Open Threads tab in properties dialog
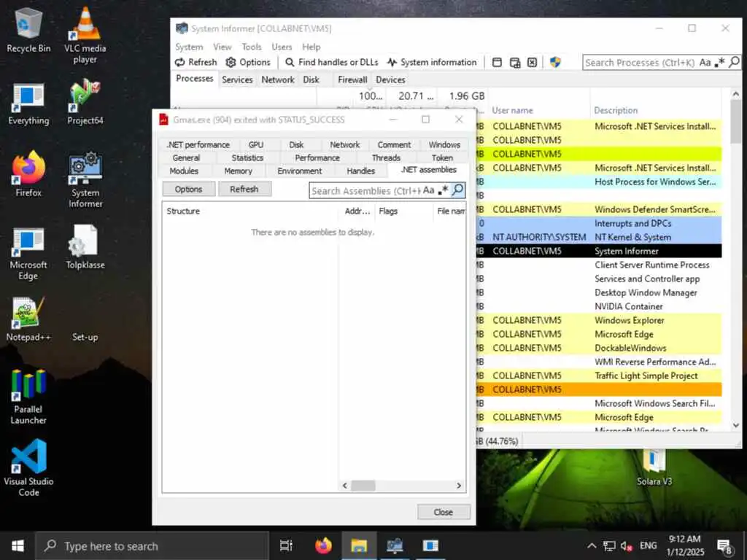Viewport: 747px width, 560px height. coord(386,157)
